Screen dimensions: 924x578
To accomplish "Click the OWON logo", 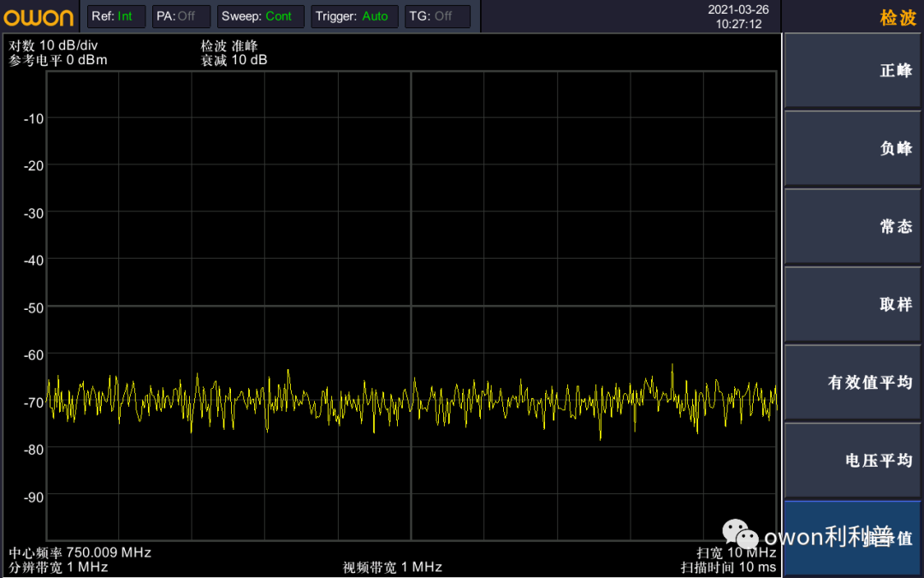I will pos(38,17).
